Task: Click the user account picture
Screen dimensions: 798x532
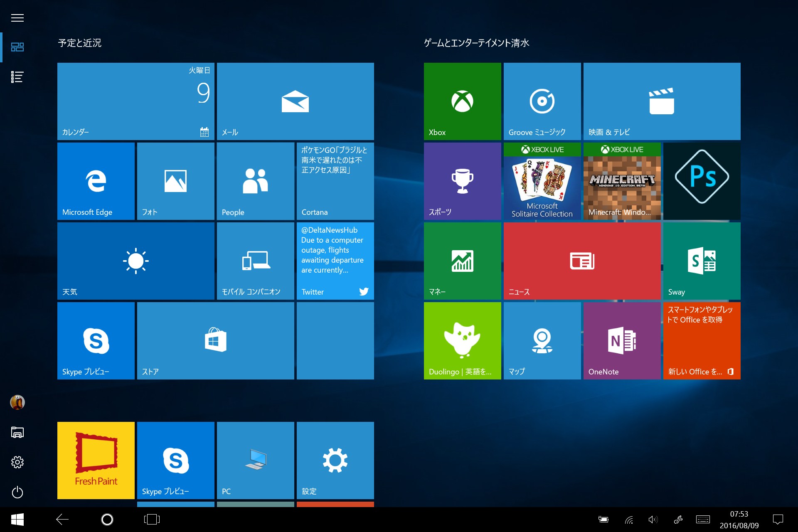Action: tap(17, 402)
